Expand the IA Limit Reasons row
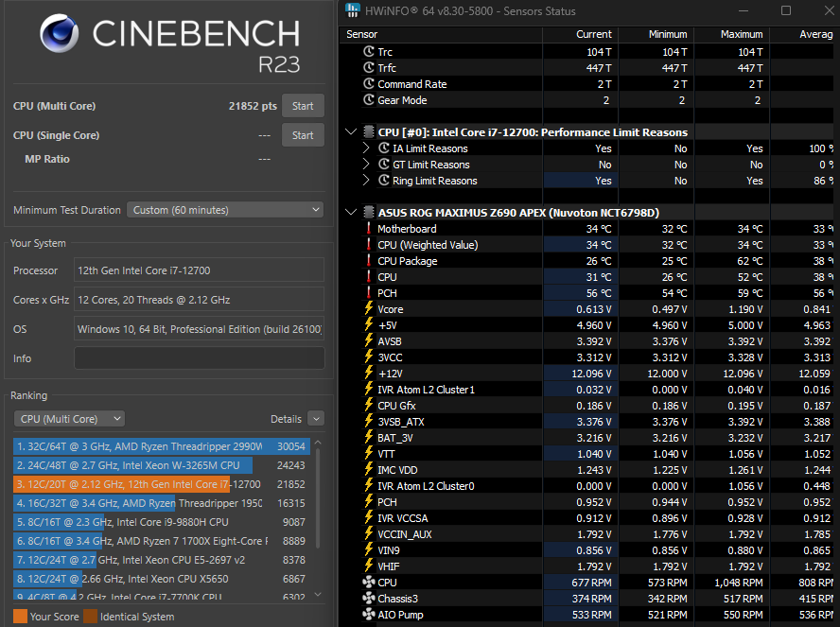 click(x=366, y=148)
